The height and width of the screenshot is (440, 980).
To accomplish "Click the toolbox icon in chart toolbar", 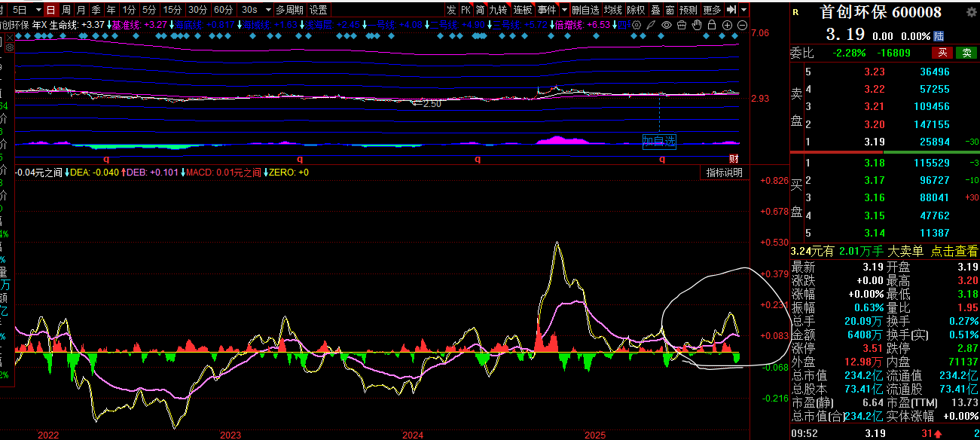I will (x=682, y=25).
